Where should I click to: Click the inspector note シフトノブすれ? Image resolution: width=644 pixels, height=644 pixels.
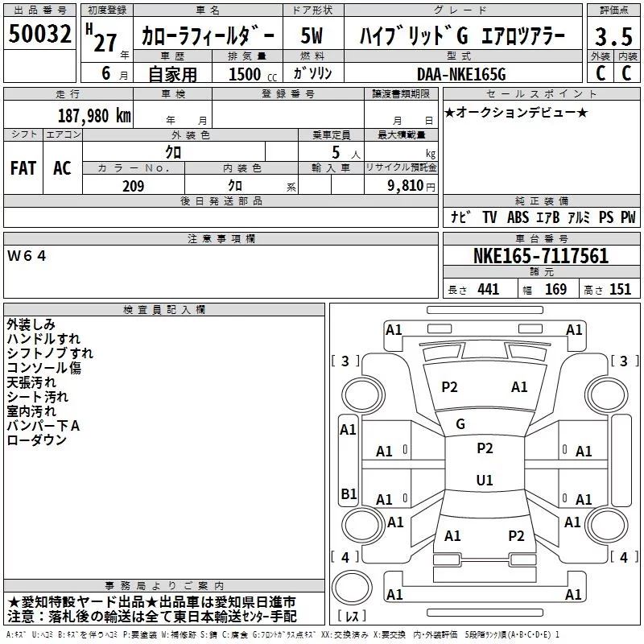click(x=50, y=353)
